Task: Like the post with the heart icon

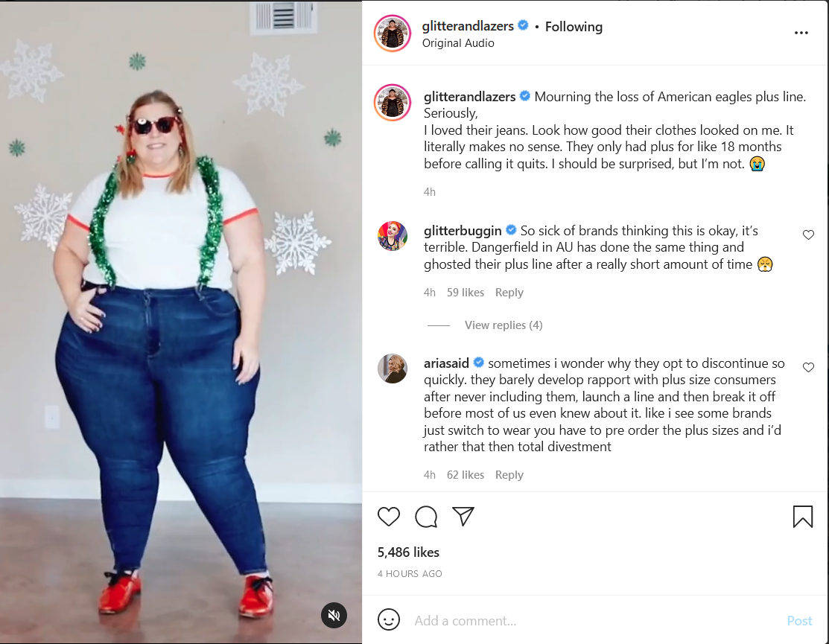Action: 389,516
